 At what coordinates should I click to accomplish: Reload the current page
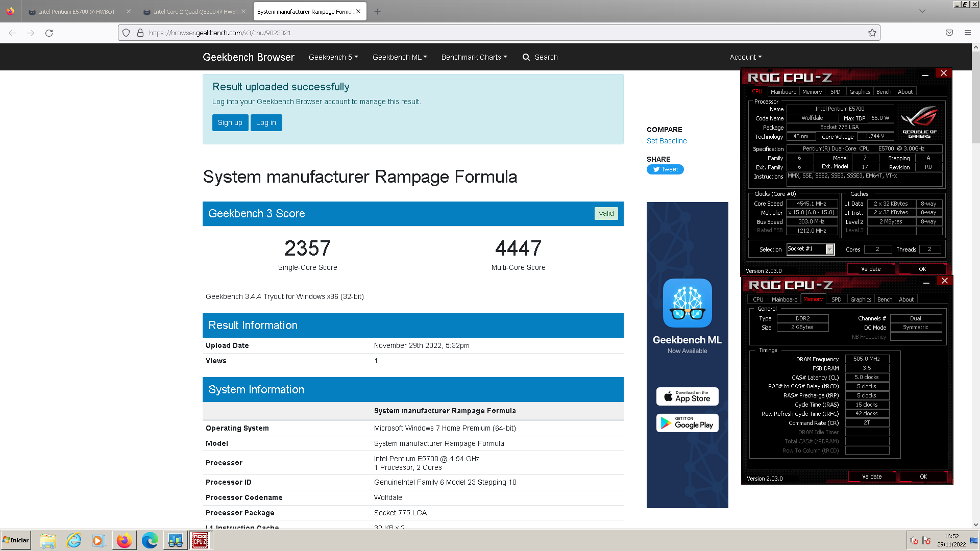49,33
